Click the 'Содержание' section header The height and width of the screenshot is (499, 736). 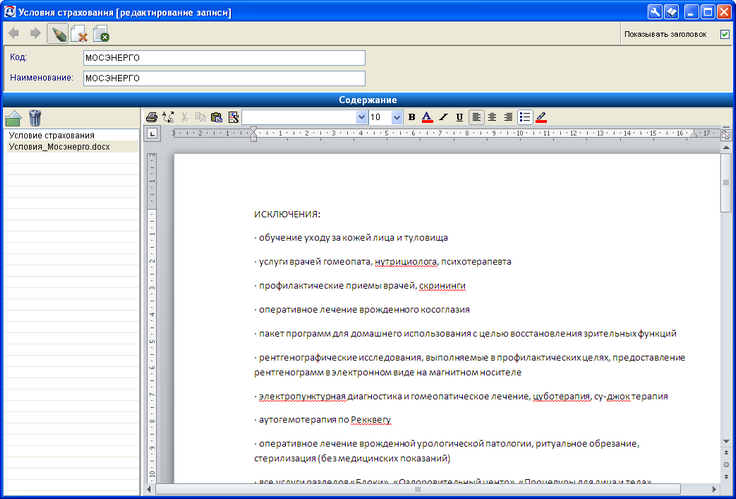click(x=368, y=100)
